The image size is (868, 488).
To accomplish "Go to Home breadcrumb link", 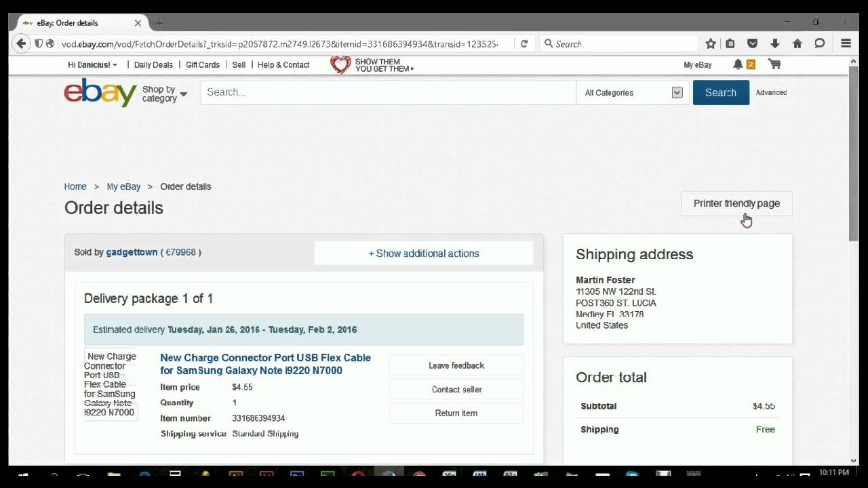I will [75, 186].
